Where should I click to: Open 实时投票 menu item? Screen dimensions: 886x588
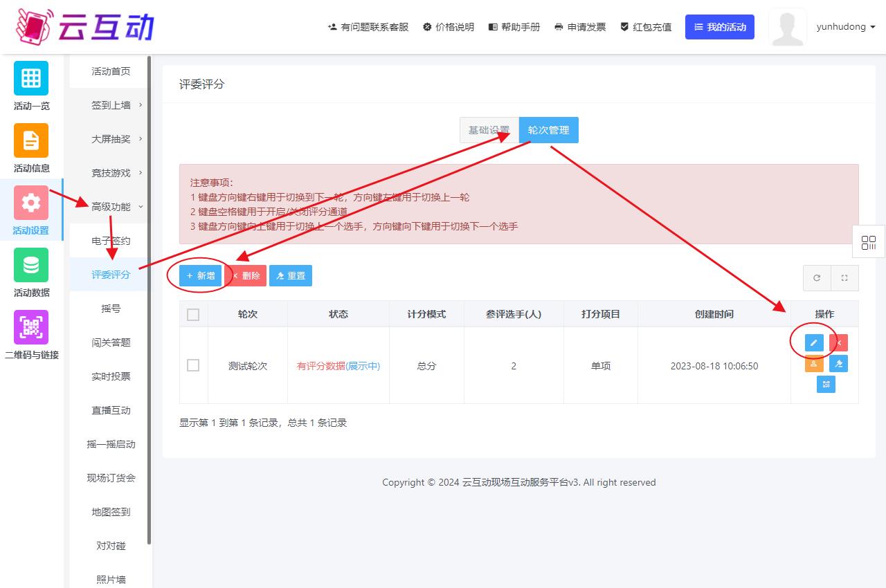110,376
